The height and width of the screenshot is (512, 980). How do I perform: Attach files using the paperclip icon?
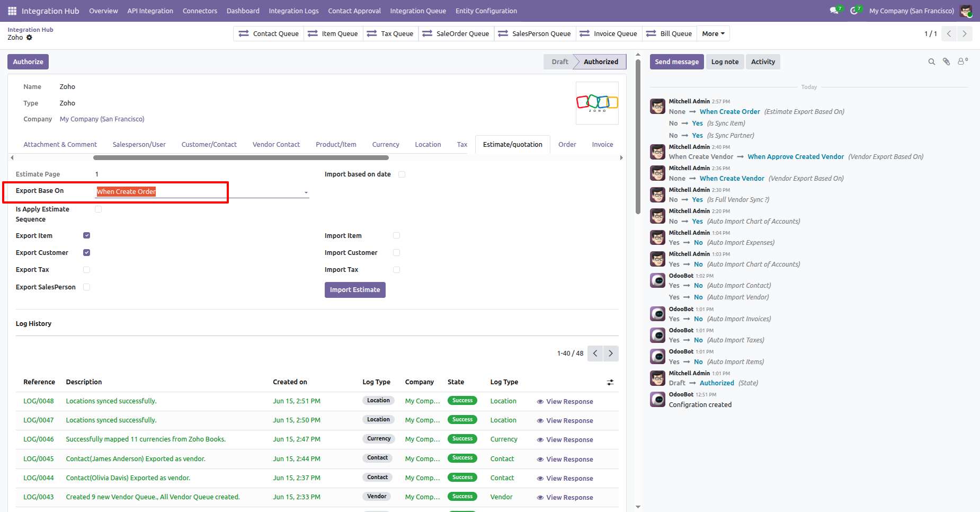coord(946,62)
